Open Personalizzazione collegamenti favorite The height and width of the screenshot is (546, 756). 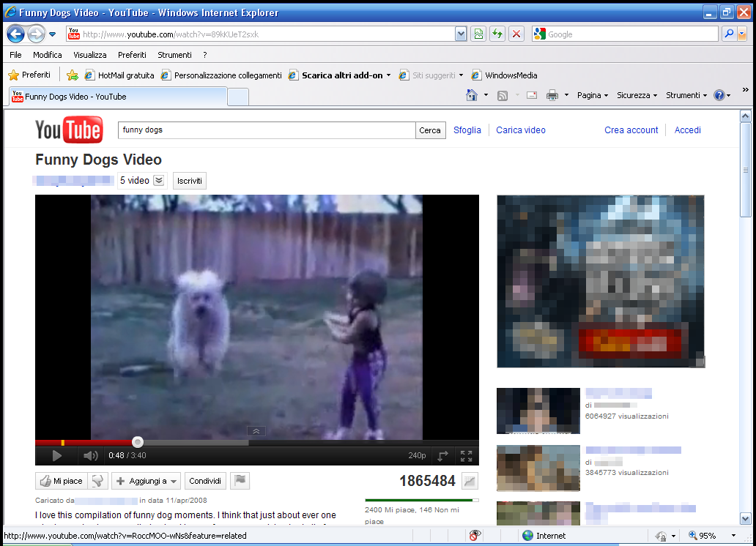221,75
